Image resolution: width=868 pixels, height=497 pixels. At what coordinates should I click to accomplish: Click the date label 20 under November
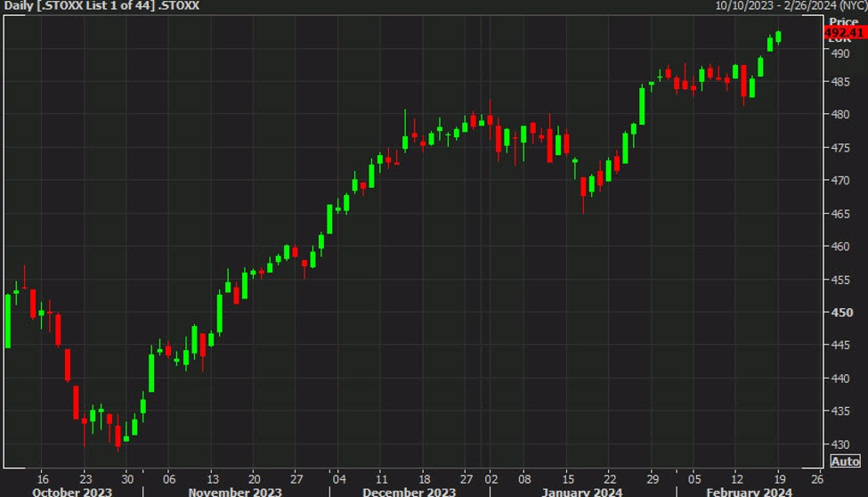[254, 479]
